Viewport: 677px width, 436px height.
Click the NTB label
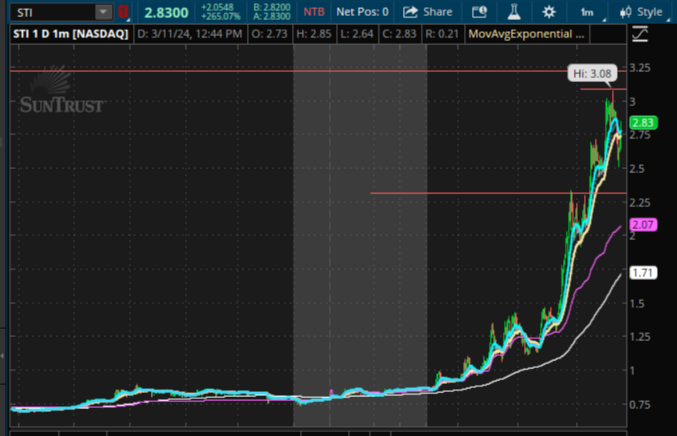(x=314, y=12)
